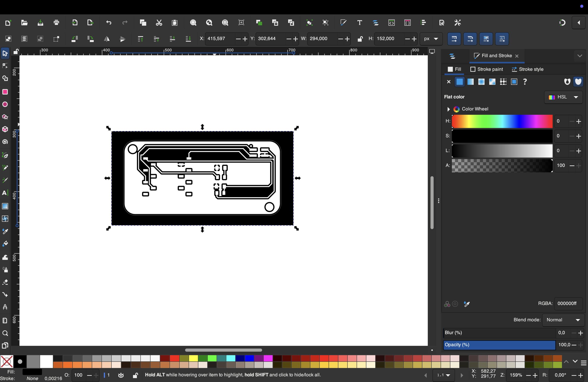Switch to the Stroke style tab

point(528,69)
